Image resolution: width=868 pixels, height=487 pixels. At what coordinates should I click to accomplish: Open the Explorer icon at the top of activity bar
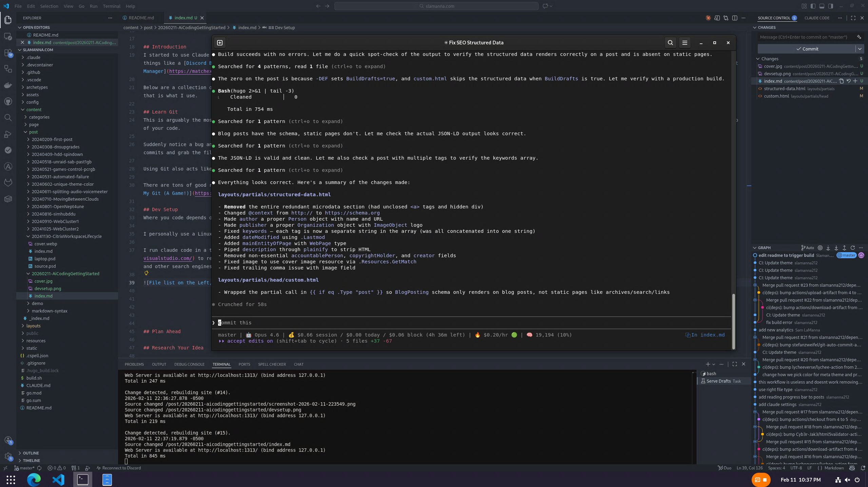(x=8, y=20)
